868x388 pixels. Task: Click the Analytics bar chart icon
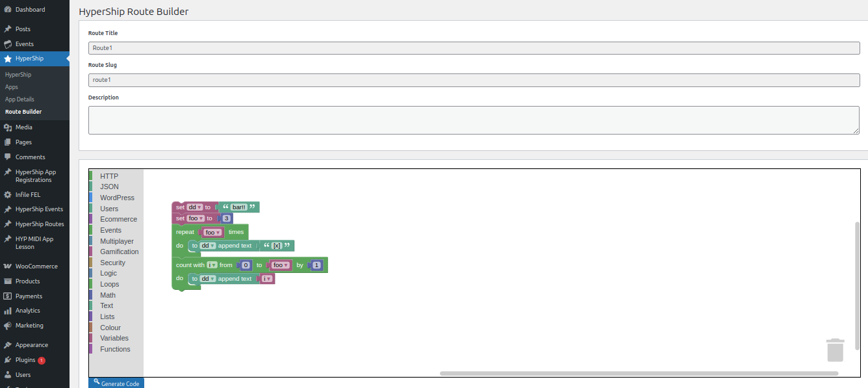click(8, 311)
